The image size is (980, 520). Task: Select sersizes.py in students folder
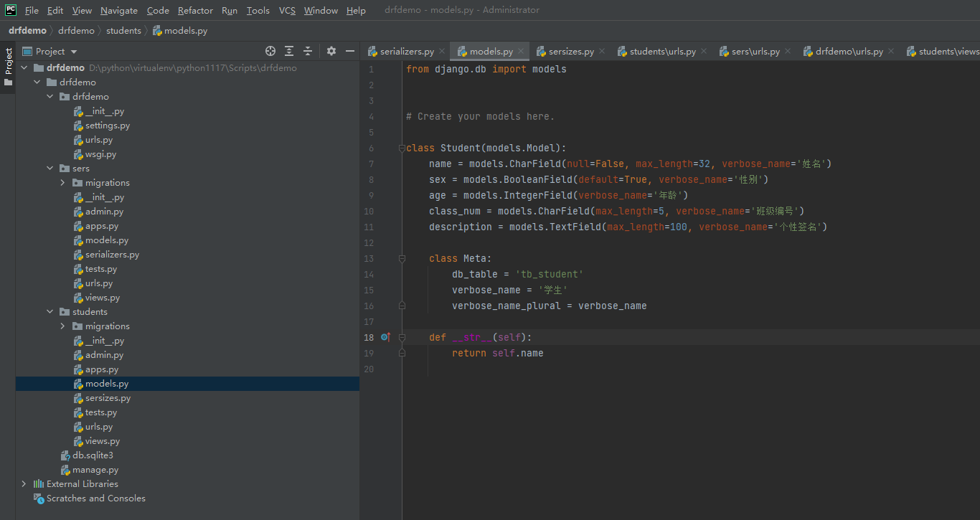[x=108, y=398]
